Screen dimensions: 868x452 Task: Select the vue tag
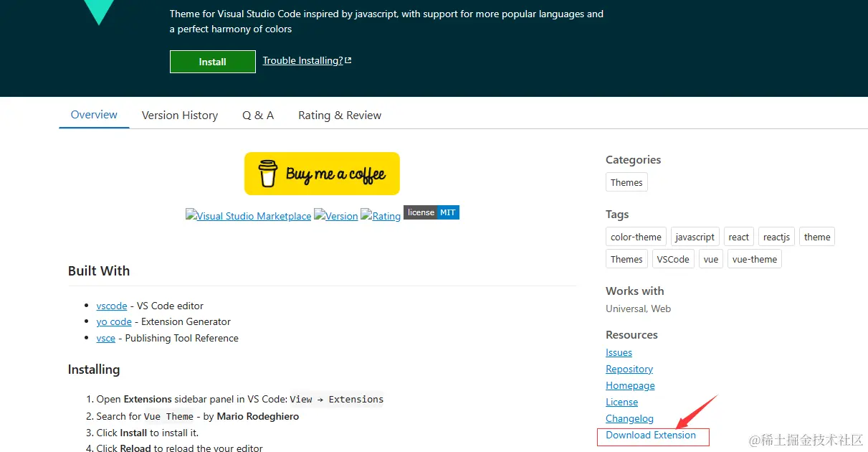pyautogui.click(x=711, y=259)
